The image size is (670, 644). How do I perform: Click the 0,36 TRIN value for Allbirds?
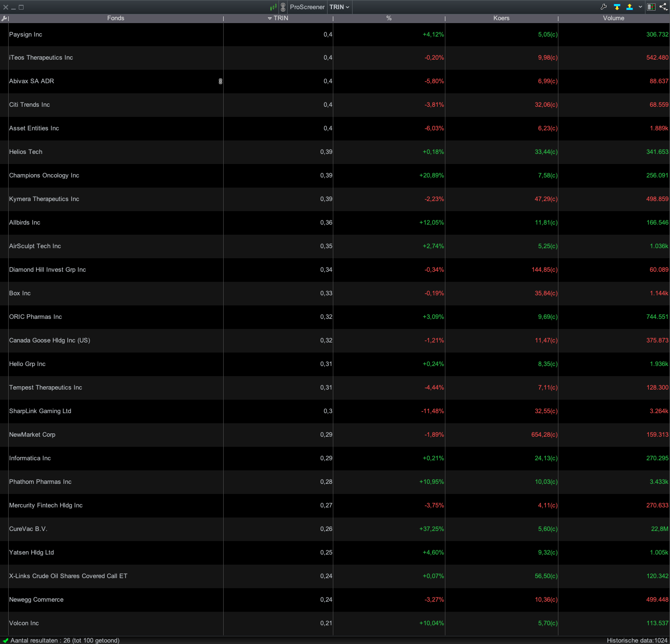pos(326,223)
